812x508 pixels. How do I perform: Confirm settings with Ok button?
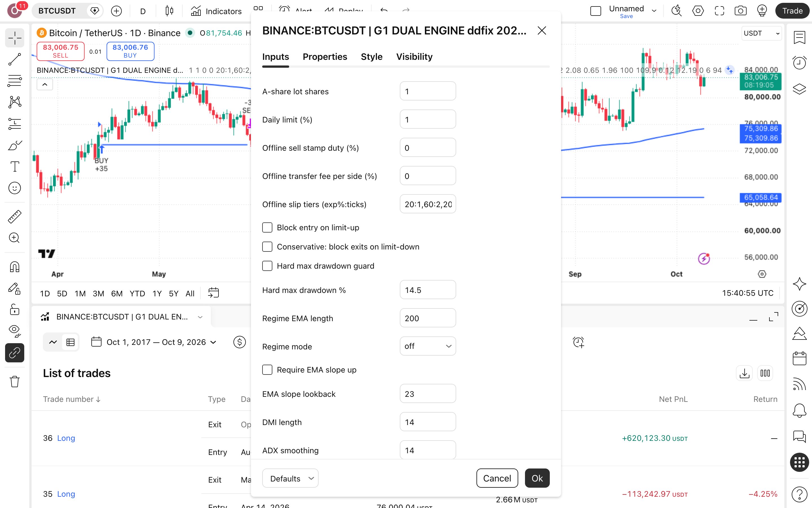pyautogui.click(x=537, y=478)
